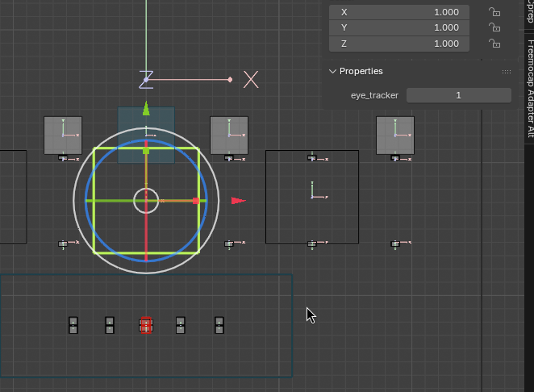Select the top-left gray square control widget
The image size is (534, 392).
[x=63, y=135]
